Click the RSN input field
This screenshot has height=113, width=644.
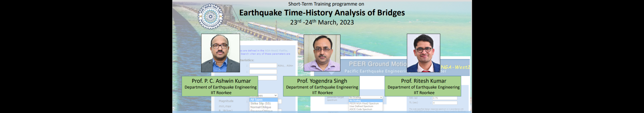tap(263, 66)
